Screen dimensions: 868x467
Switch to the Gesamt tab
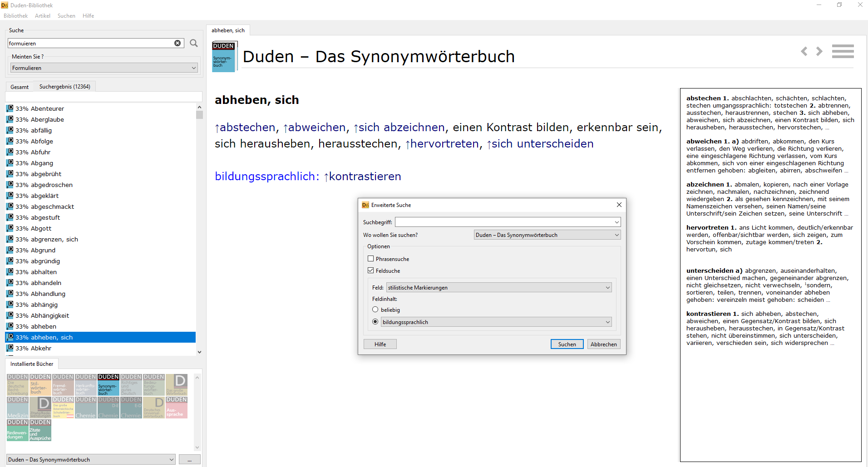(20, 87)
